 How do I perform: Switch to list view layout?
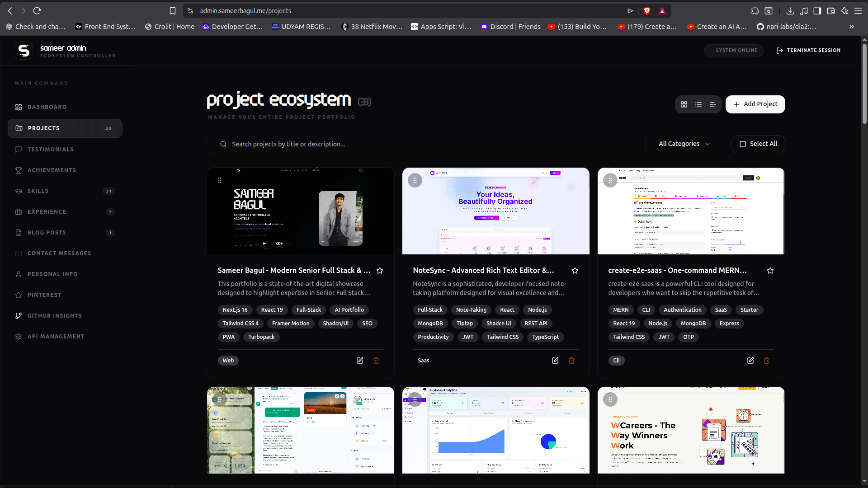[x=698, y=104]
